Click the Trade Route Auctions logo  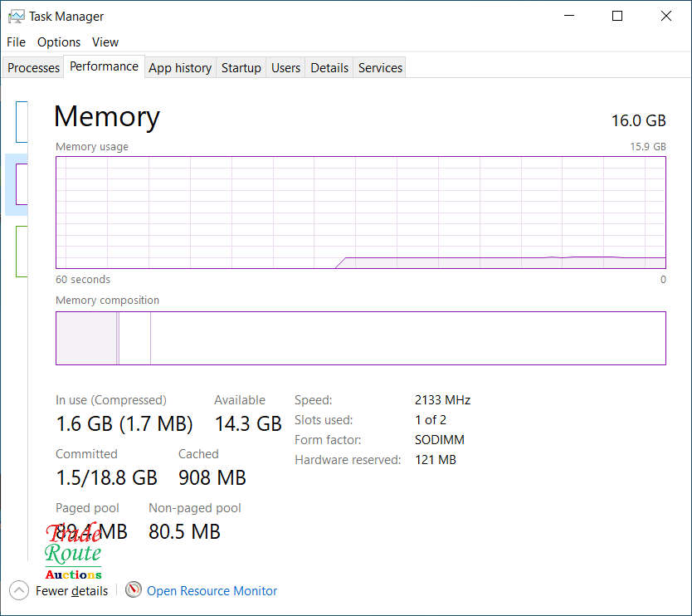(73, 551)
